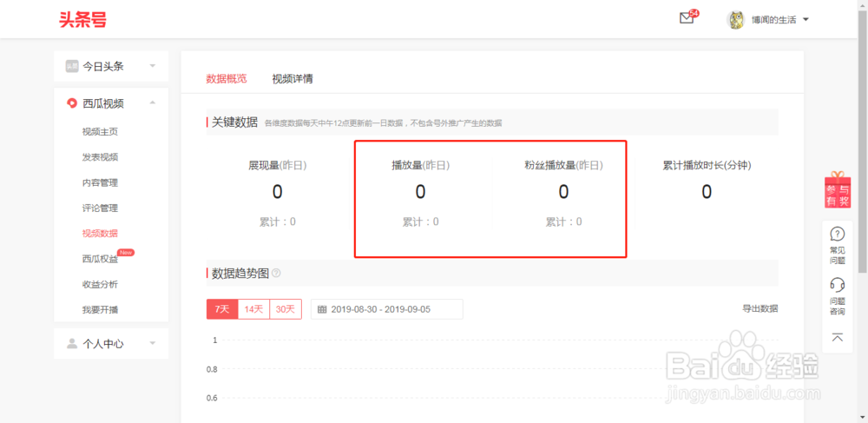868x423 pixels.
Task: Select the 7天 range button
Action: [222, 309]
